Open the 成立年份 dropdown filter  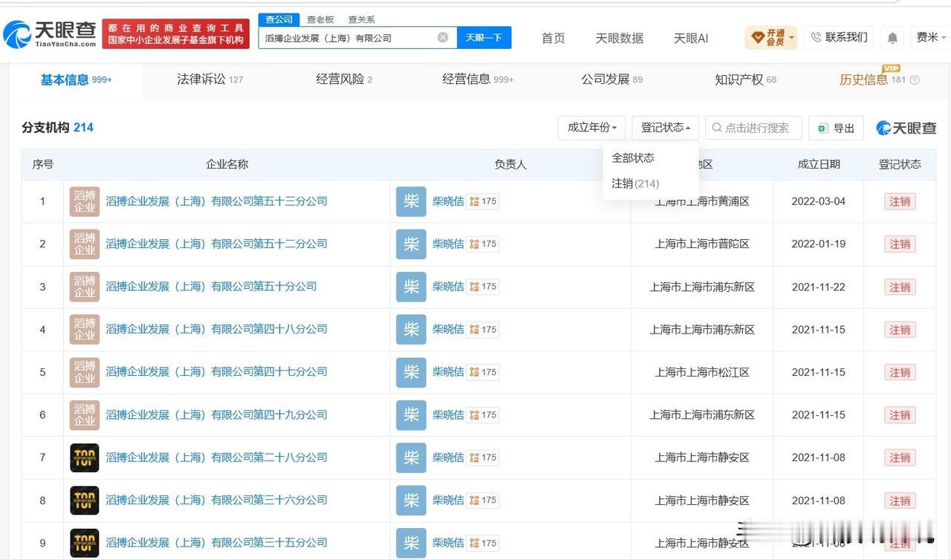point(591,128)
